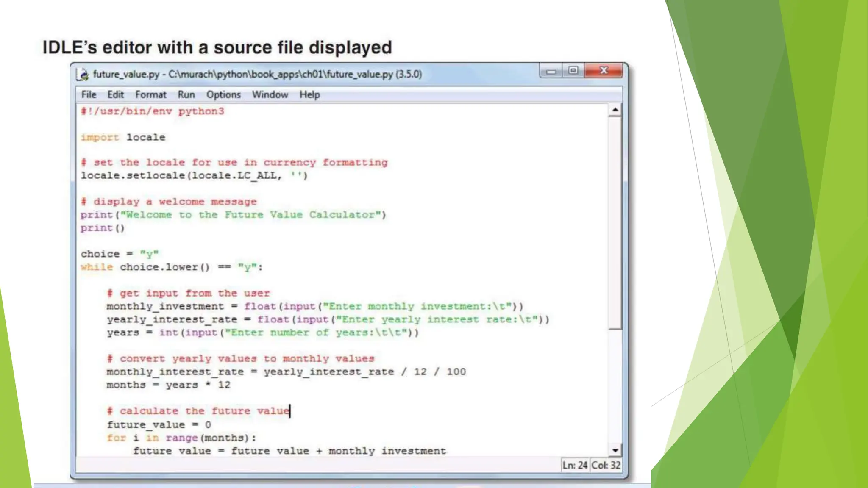Viewport: 868px width, 488px height.
Task: Open the Help menu
Action: (x=309, y=95)
